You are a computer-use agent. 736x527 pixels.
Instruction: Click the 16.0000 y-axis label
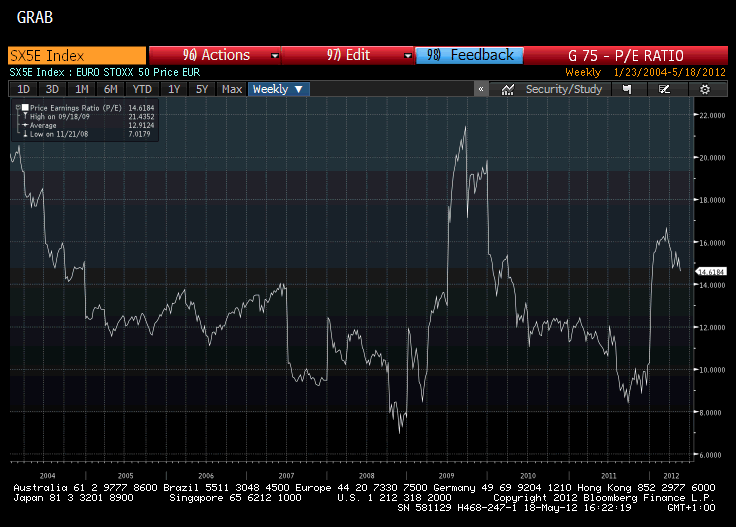click(712, 243)
